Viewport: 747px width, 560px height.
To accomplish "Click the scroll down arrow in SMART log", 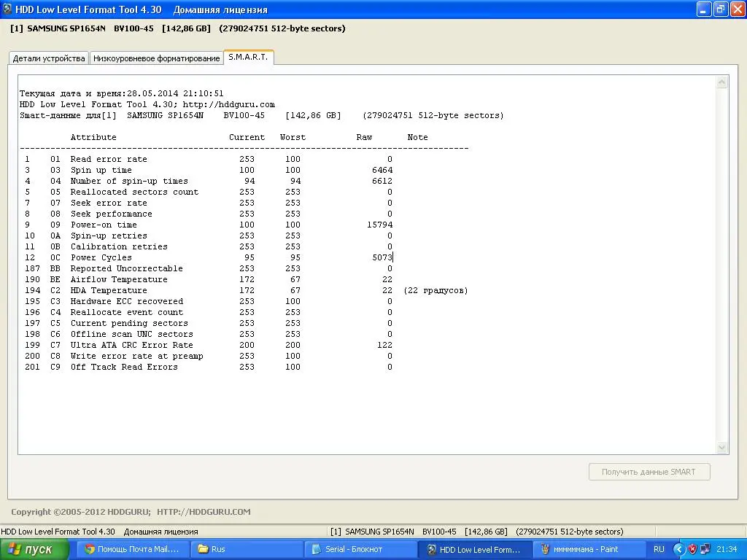I will point(721,447).
